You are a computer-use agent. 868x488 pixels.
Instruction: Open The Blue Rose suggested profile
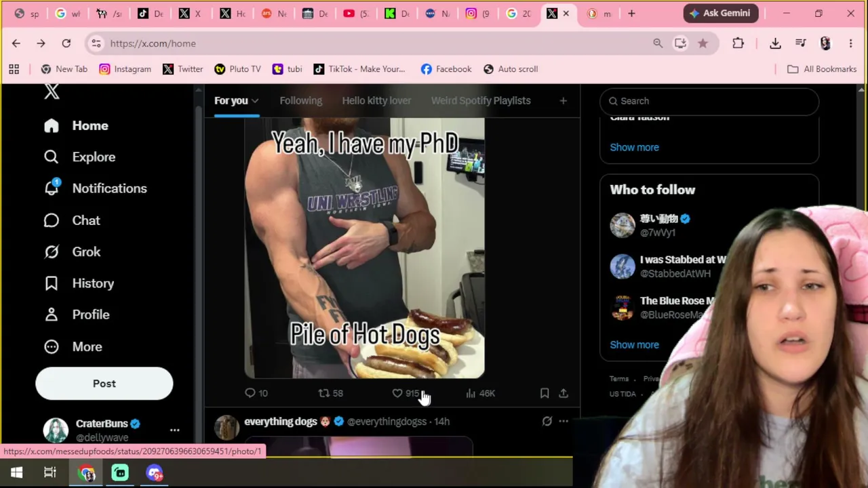(x=677, y=301)
